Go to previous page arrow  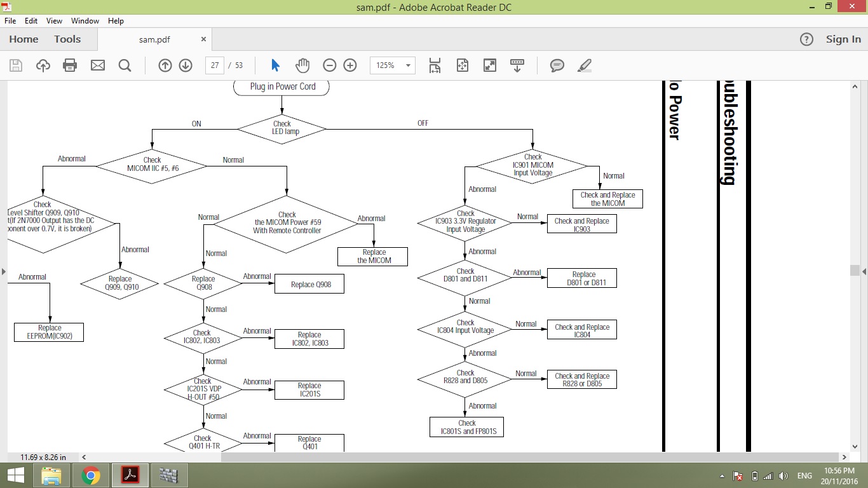[x=165, y=65]
